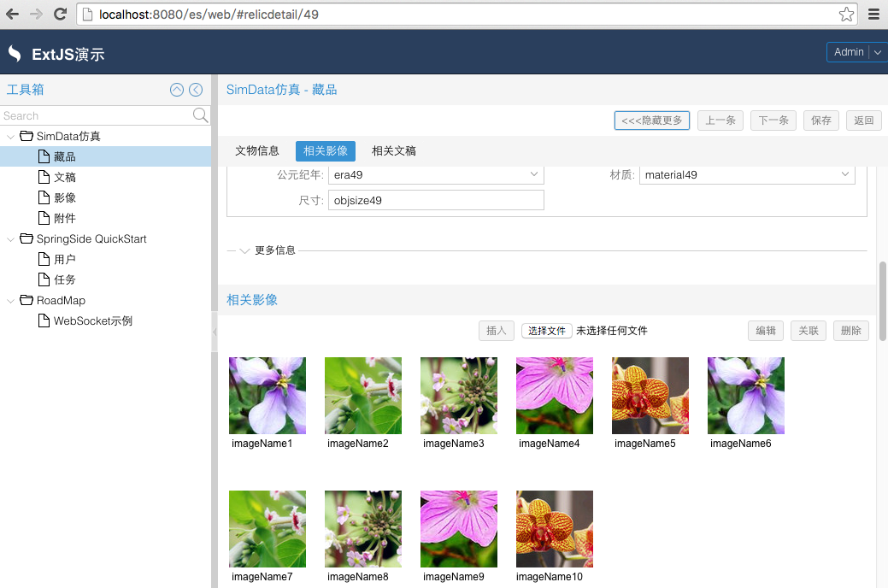888x588 pixels.
Task: Click the 任务 document icon
Action: (44, 279)
